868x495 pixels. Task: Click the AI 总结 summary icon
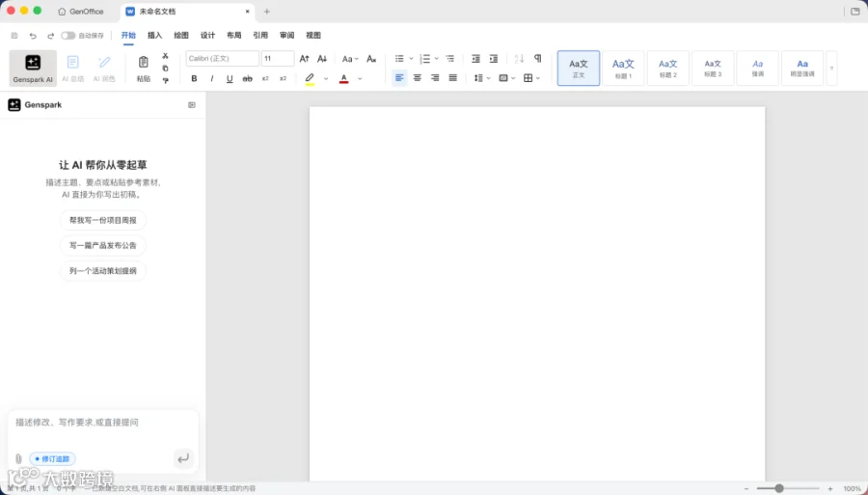coord(73,62)
